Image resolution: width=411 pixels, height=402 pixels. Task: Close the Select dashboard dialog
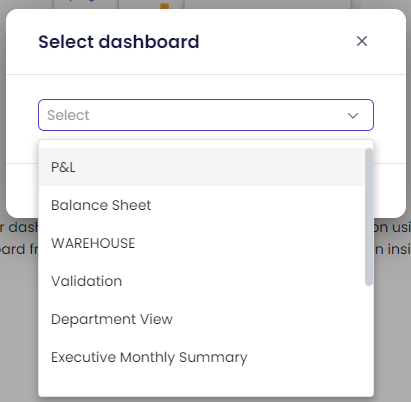[x=362, y=41]
